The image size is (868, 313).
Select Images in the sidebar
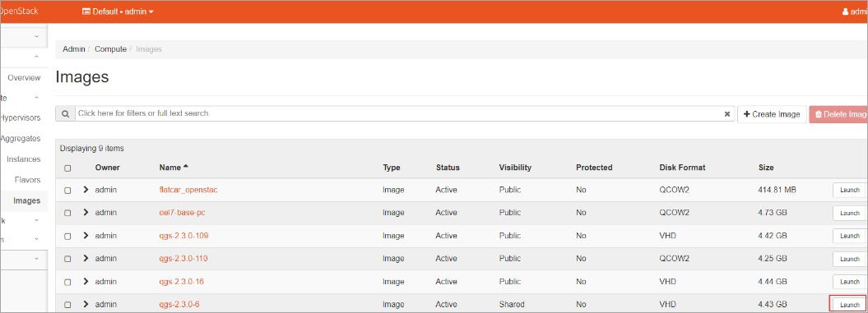coord(26,200)
